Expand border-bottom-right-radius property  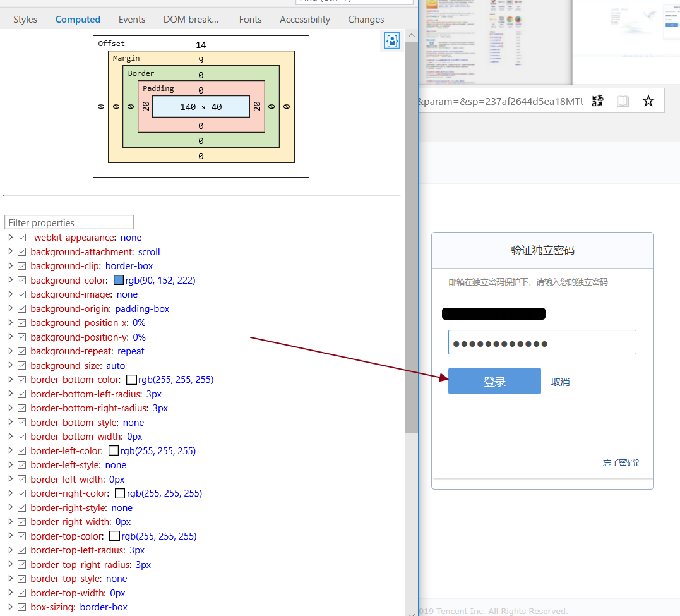click(10, 408)
